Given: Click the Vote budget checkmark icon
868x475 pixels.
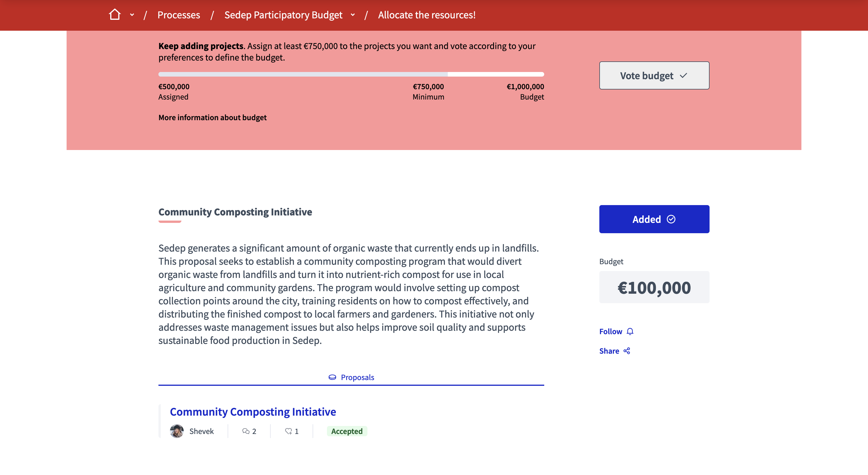Looking at the screenshot, I should [x=683, y=75].
